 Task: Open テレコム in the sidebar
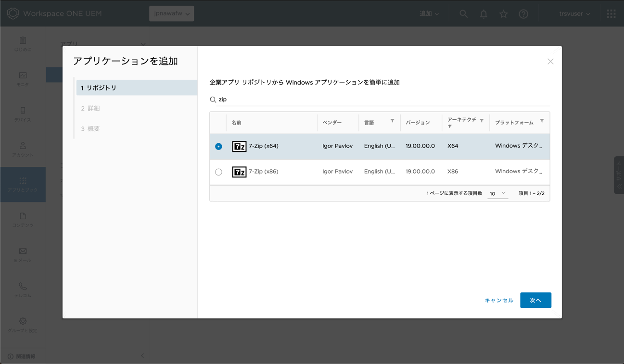[x=23, y=290]
